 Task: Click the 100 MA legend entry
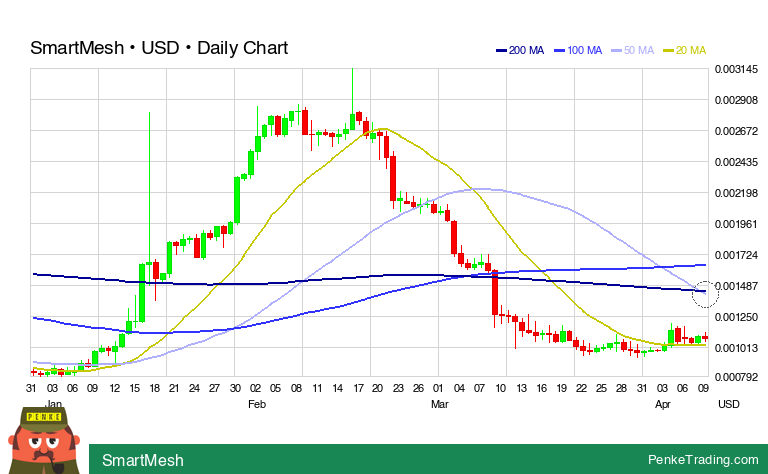pyautogui.click(x=578, y=50)
